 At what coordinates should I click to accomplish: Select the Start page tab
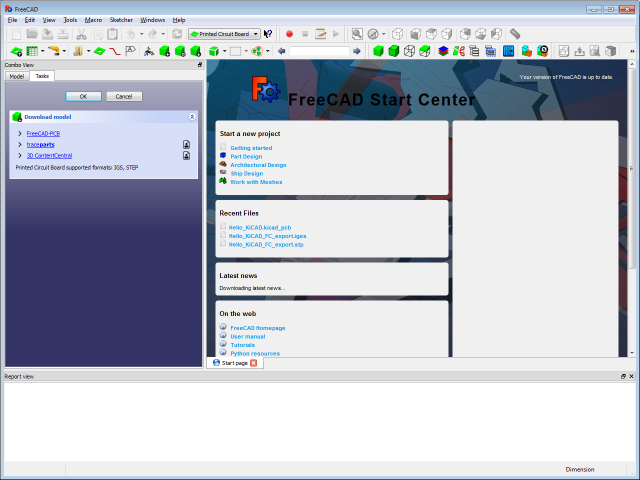(x=235, y=363)
